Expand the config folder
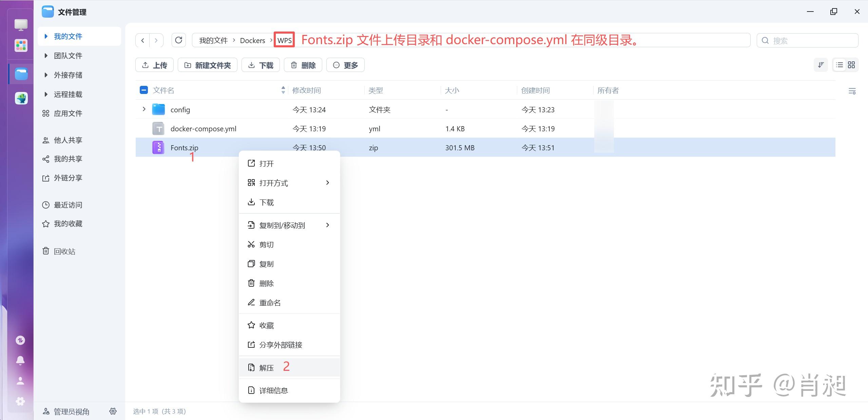The image size is (868, 420). 143,109
